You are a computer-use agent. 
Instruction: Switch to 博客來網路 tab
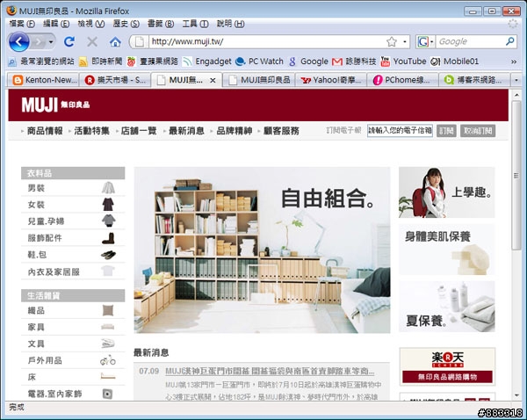[474, 80]
